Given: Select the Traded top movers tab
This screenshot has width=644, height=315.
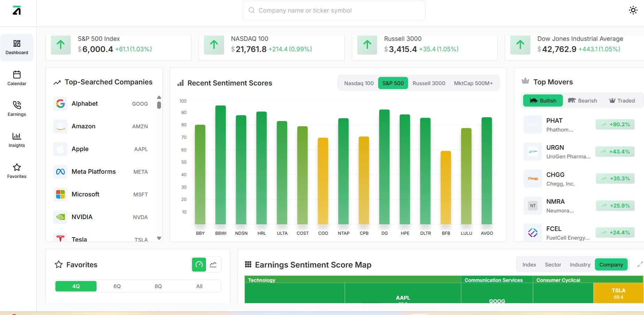Looking at the screenshot, I should (622, 100).
